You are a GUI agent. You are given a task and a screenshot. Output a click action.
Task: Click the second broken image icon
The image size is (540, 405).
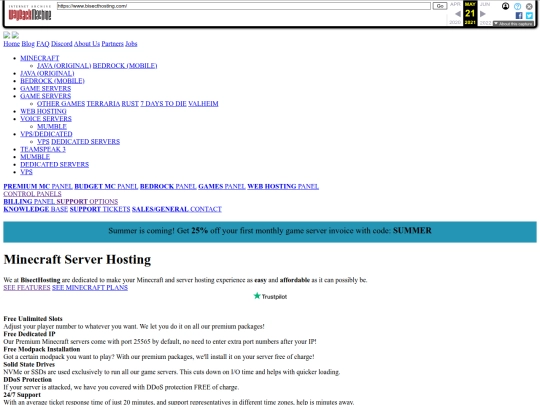pos(15,35)
